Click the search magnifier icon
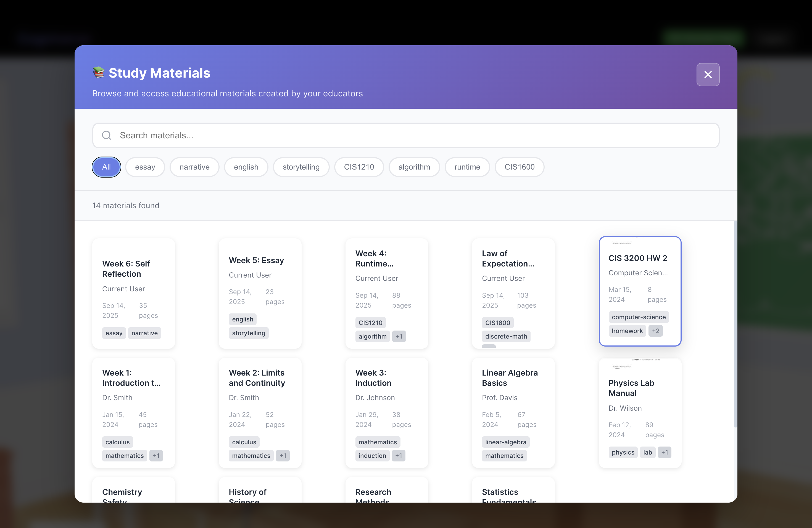 [106, 135]
